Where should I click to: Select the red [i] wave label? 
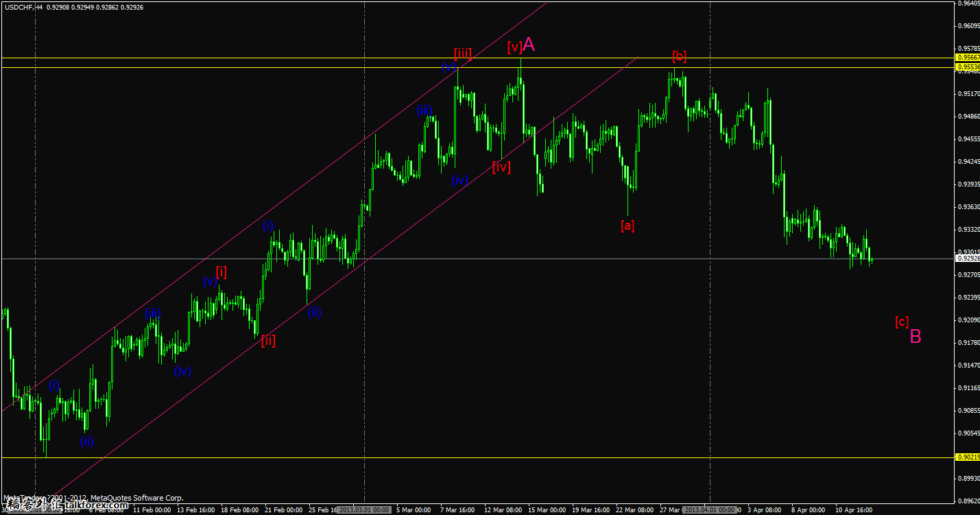pyautogui.click(x=221, y=272)
